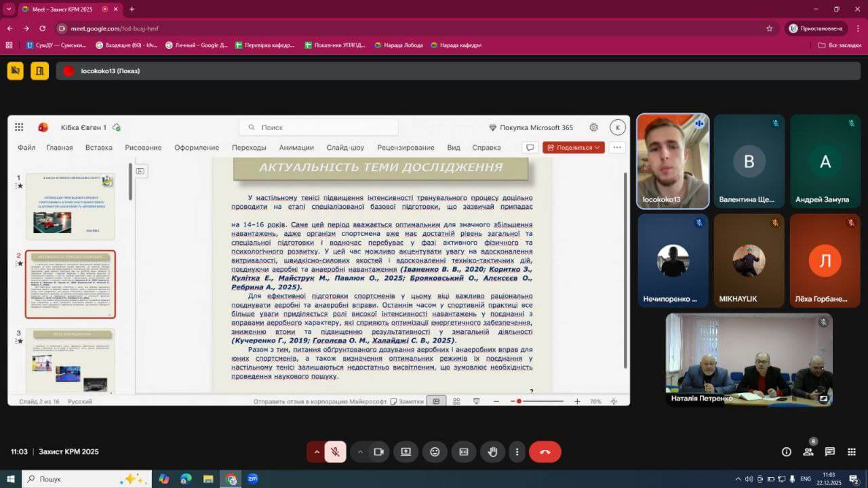Click the share screen icon
The width and height of the screenshot is (868, 488).
[406, 452]
